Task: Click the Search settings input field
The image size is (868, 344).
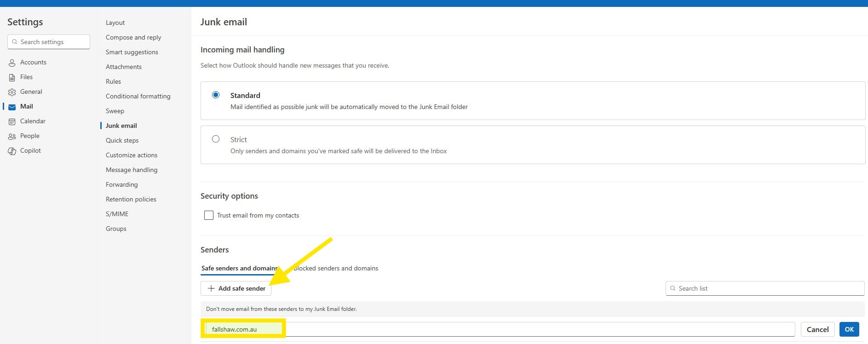Action: coord(49,42)
